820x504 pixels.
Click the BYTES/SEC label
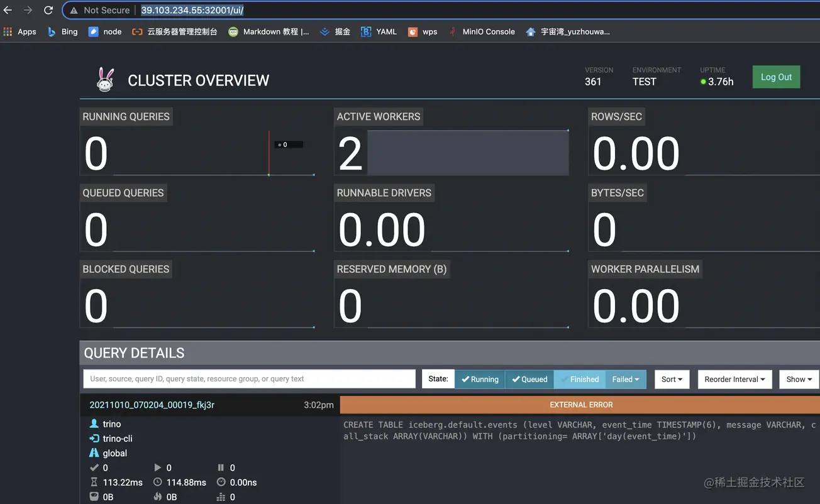tap(618, 193)
